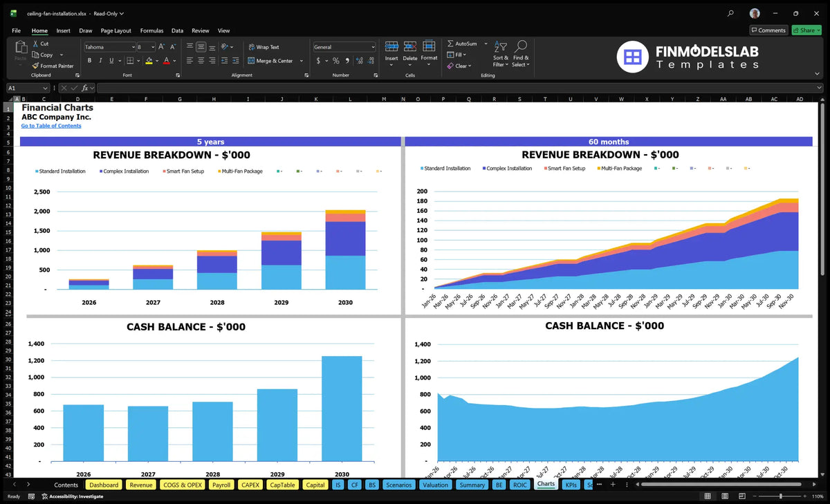830x504 pixels.
Task: Top-align the cell contents
Action: pyautogui.click(x=190, y=47)
